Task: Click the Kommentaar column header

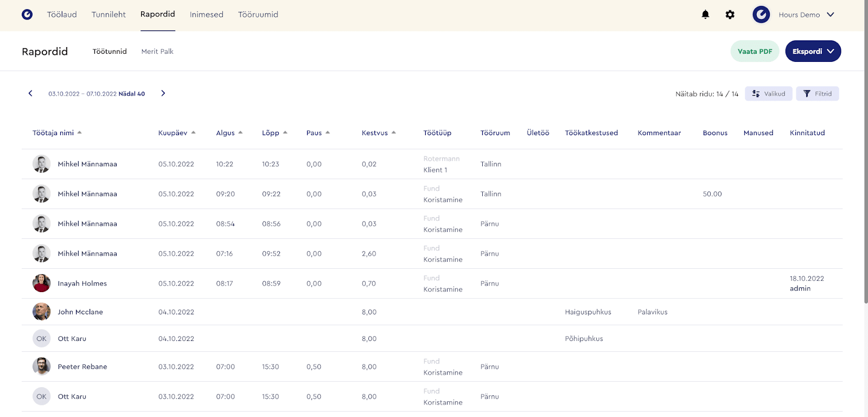Action: click(659, 132)
